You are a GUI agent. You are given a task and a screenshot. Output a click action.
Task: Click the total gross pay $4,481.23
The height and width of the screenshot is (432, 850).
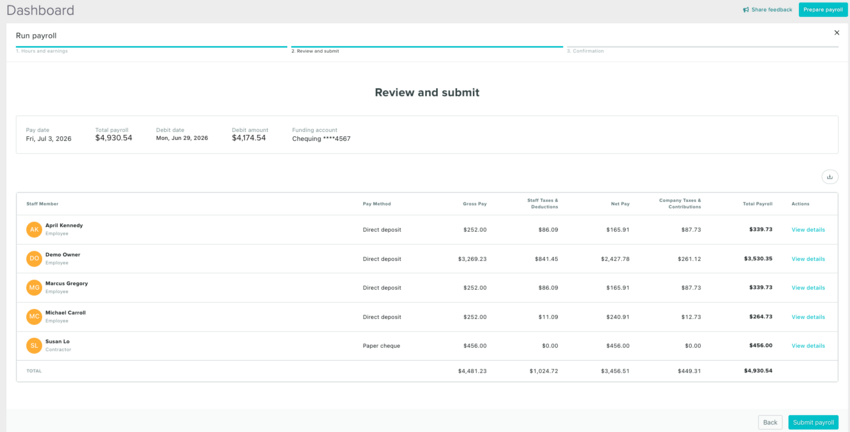click(472, 371)
